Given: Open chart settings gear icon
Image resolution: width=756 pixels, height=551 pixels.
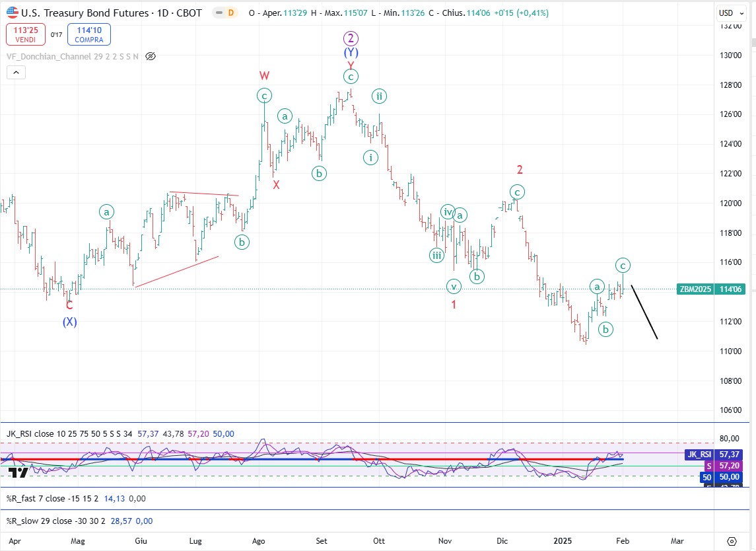Looking at the screenshot, I should pyautogui.click(x=732, y=541).
